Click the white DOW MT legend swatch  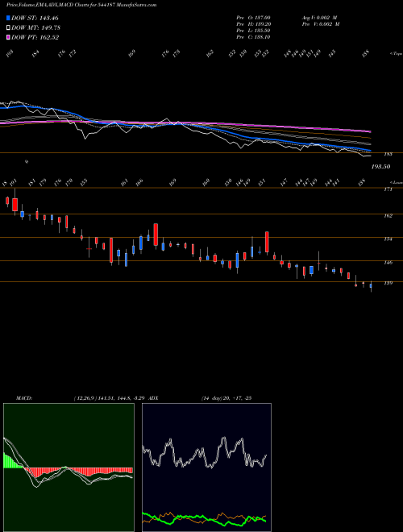[8, 28]
